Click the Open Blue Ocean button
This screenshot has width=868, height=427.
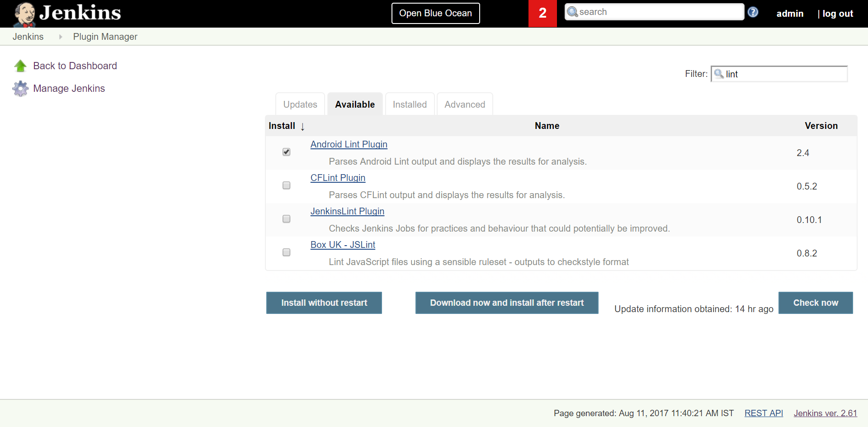435,13
